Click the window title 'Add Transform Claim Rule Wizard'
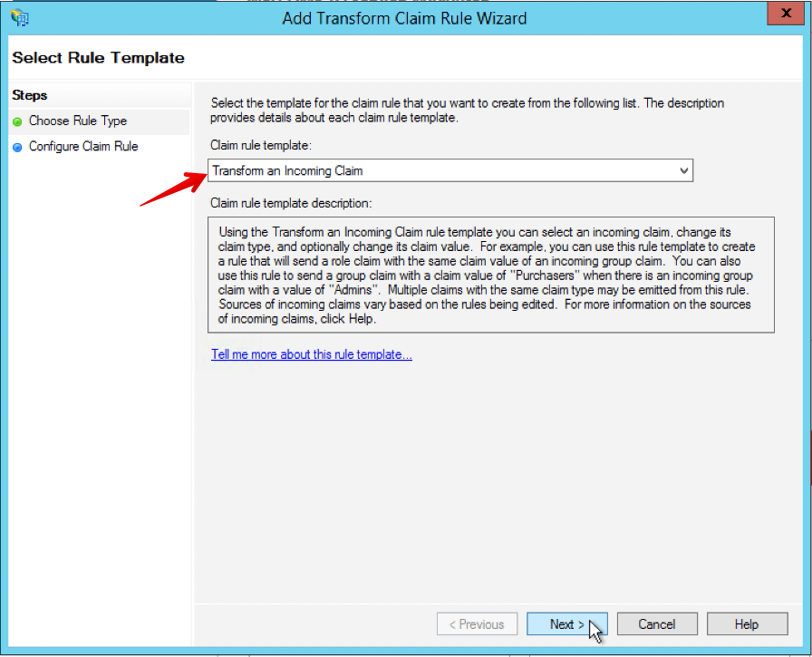Image resolution: width=812 pixels, height=657 pixels. pos(404,18)
